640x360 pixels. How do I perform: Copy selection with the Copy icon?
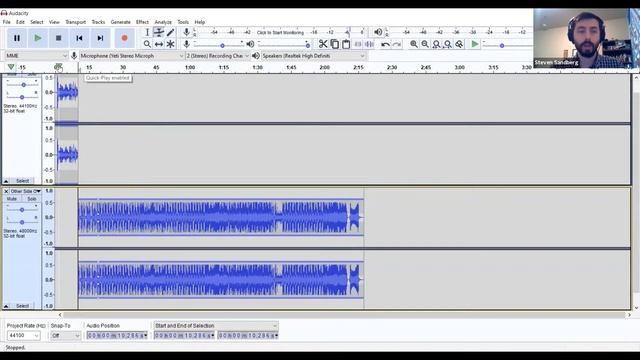click(x=335, y=44)
